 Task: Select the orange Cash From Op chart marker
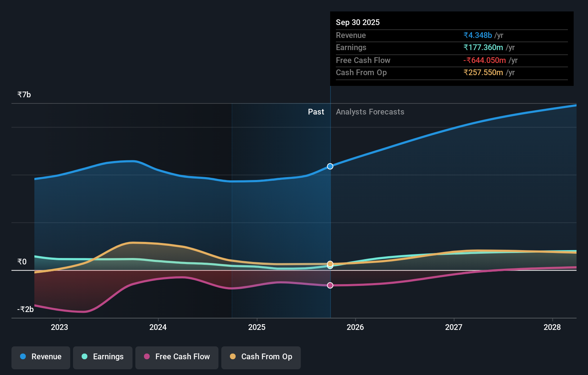coord(330,264)
